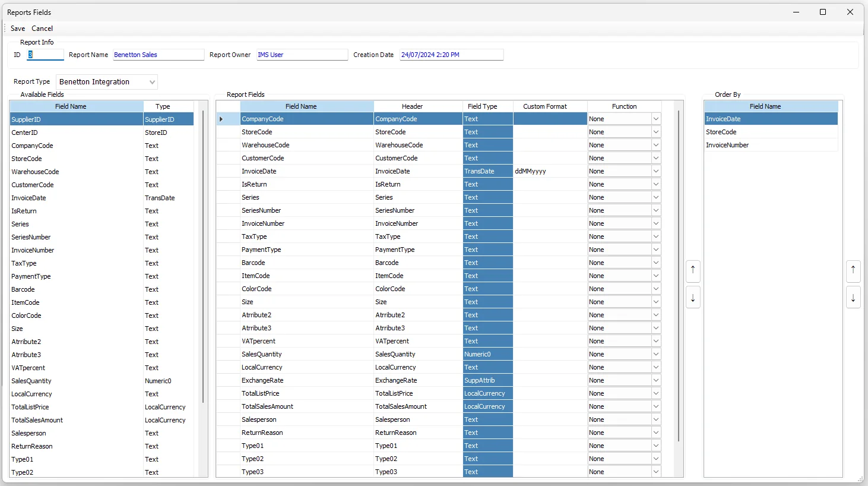Click Type01 field name in Report Fields

(x=307, y=446)
